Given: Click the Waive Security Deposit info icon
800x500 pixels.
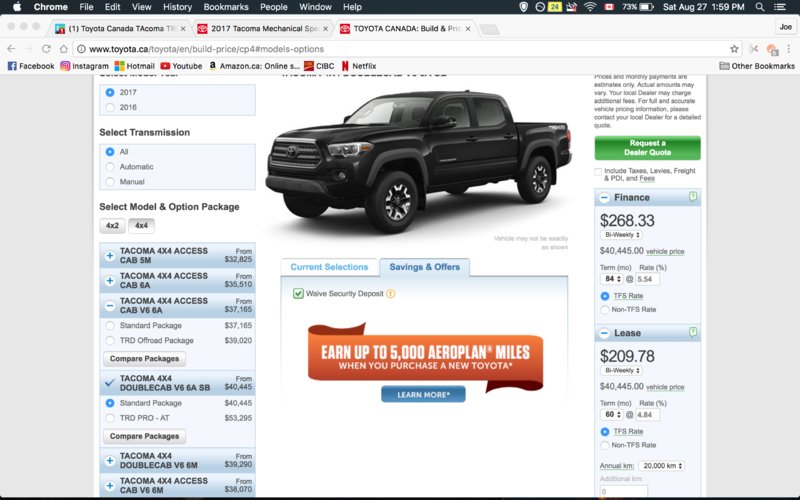Looking at the screenshot, I should coord(390,294).
